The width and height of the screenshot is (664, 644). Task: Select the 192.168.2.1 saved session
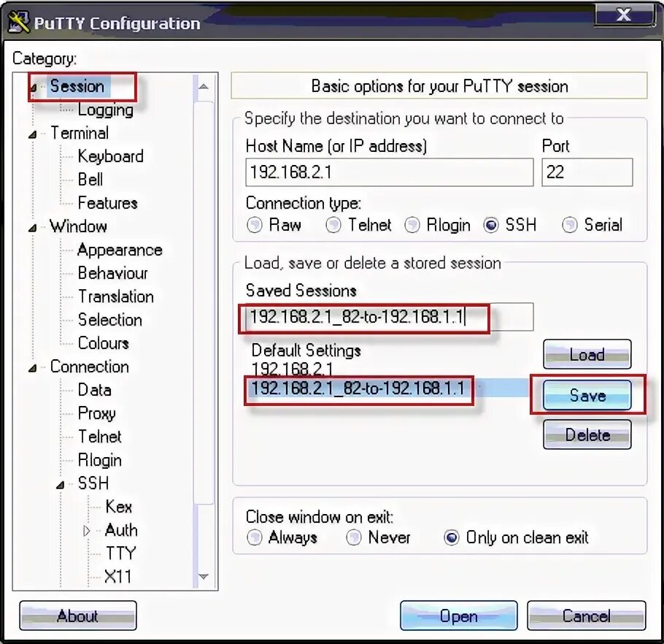pyautogui.click(x=292, y=369)
